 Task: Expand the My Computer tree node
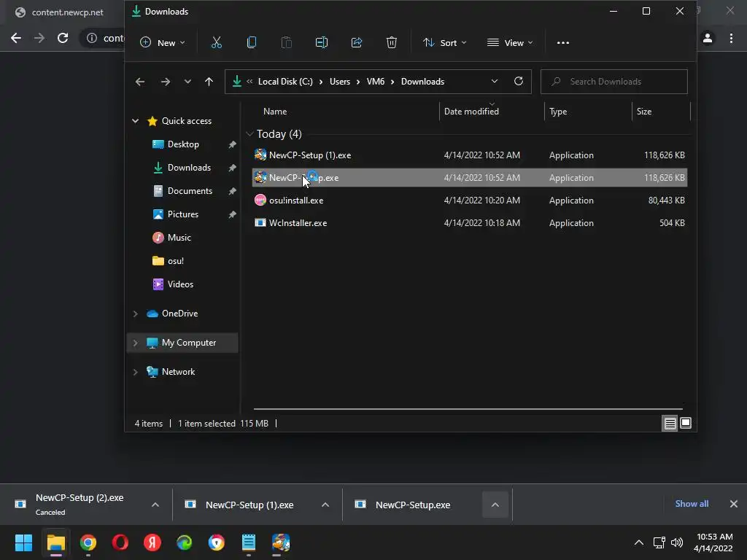tap(135, 343)
